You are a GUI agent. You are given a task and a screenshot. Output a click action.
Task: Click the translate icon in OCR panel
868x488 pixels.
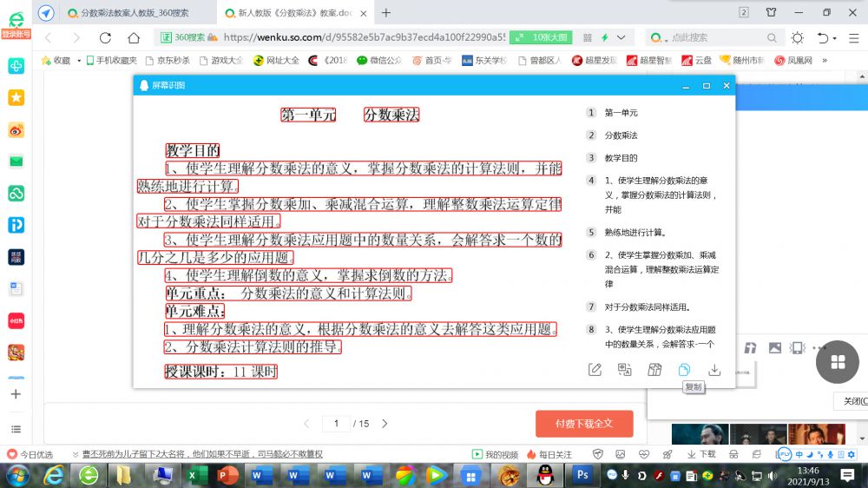624,370
